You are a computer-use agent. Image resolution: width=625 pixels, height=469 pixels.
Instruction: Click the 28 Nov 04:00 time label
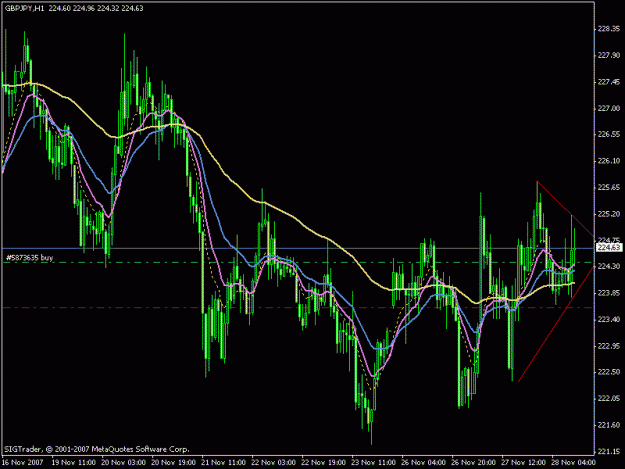tap(573, 463)
